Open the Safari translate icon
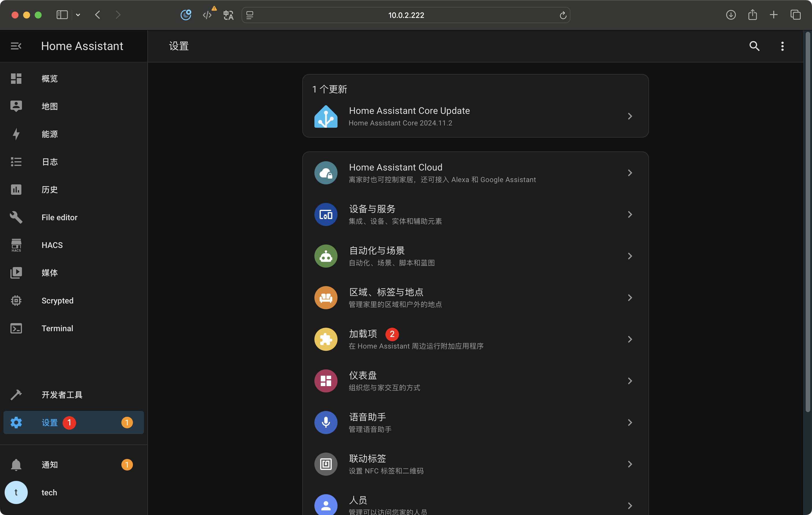Image resolution: width=812 pixels, height=515 pixels. [228, 15]
